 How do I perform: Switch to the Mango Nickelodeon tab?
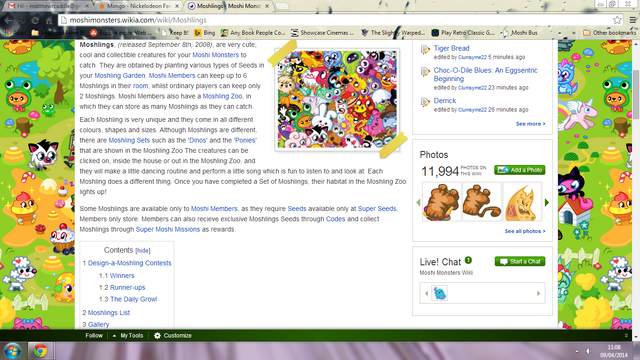click(x=137, y=6)
